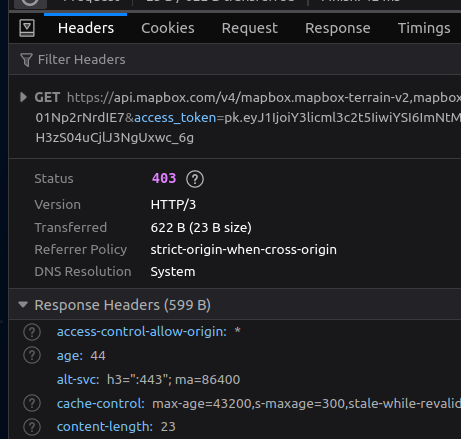Click the alt-svc header name
Screen dimensions: 461x439
coord(78,380)
